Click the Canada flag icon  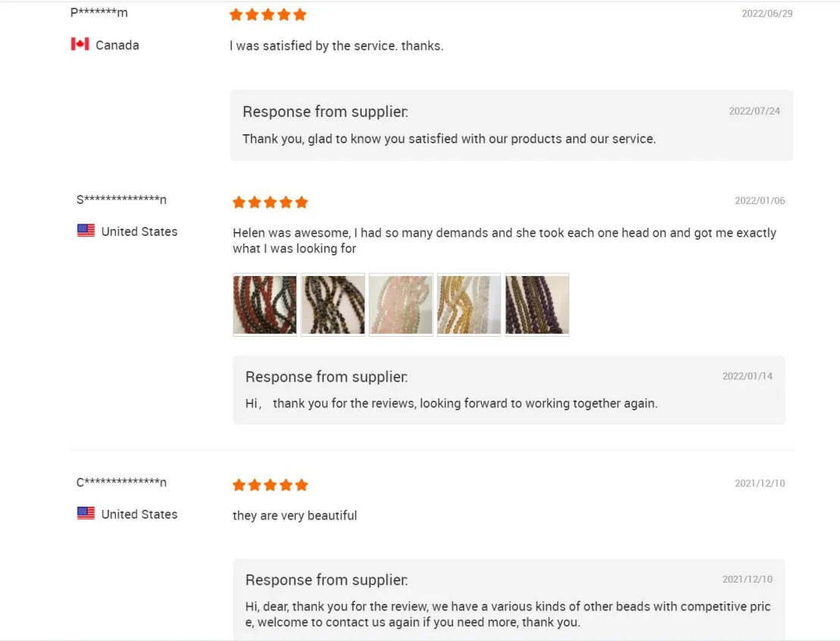pyautogui.click(x=80, y=44)
